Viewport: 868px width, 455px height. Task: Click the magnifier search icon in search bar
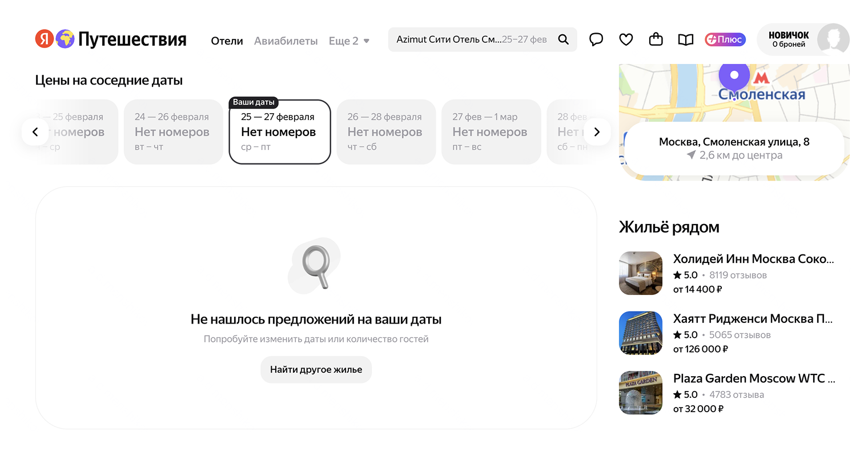tap(563, 39)
